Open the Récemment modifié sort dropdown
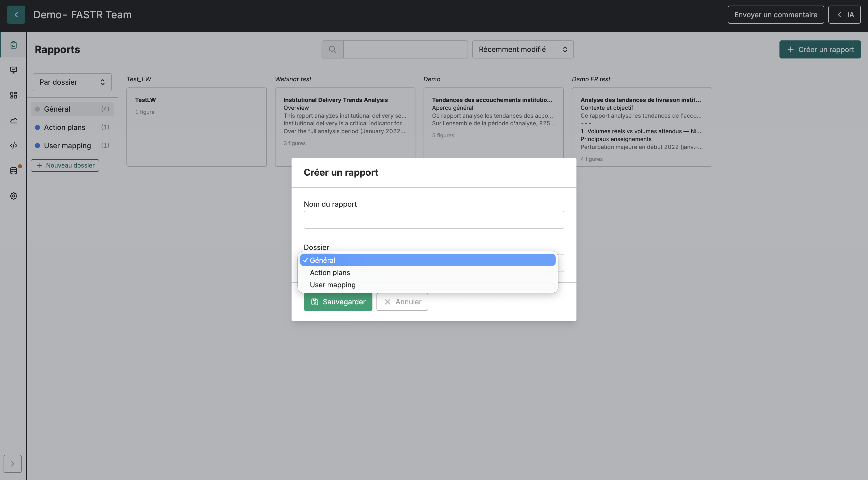This screenshot has height=480, width=868. pyautogui.click(x=523, y=50)
